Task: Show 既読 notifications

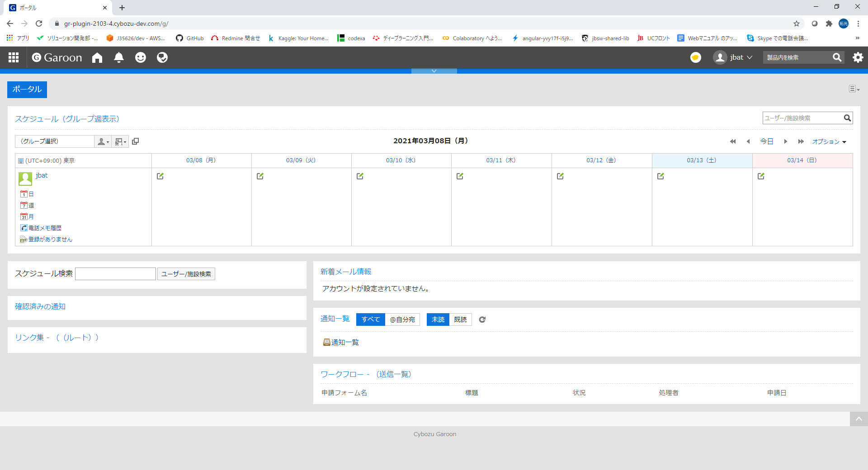Action: tap(460, 320)
